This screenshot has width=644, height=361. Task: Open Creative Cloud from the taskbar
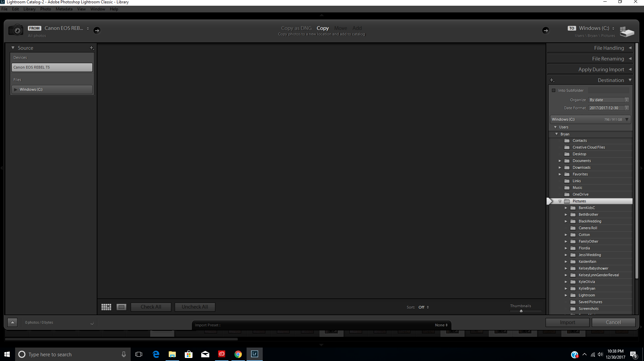[222, 354]
